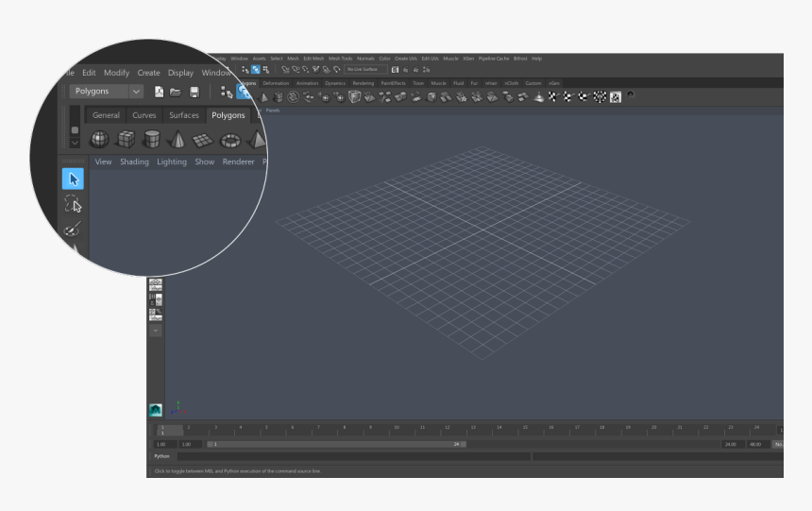This screenshot has height=511, width=812.
Task: Open the Mesh Tools menu
Action: click(340, 59)
